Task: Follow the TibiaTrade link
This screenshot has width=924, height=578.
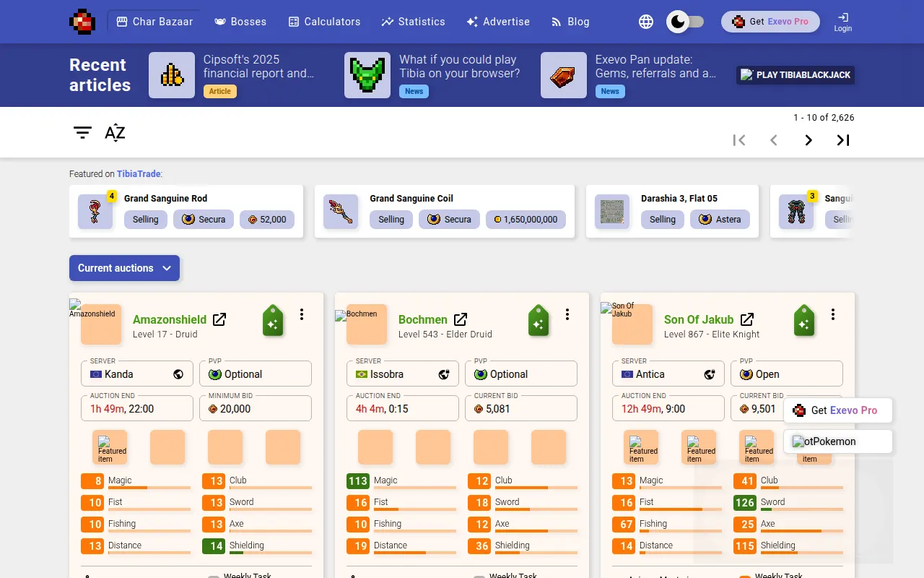Action: click(139, 174)
